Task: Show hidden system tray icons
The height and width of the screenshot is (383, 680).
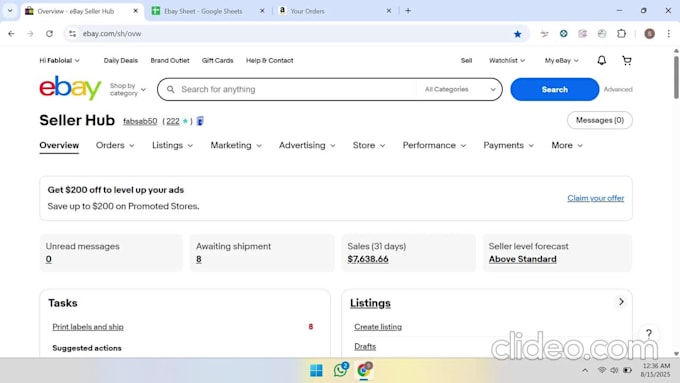Action: (585, 370)
